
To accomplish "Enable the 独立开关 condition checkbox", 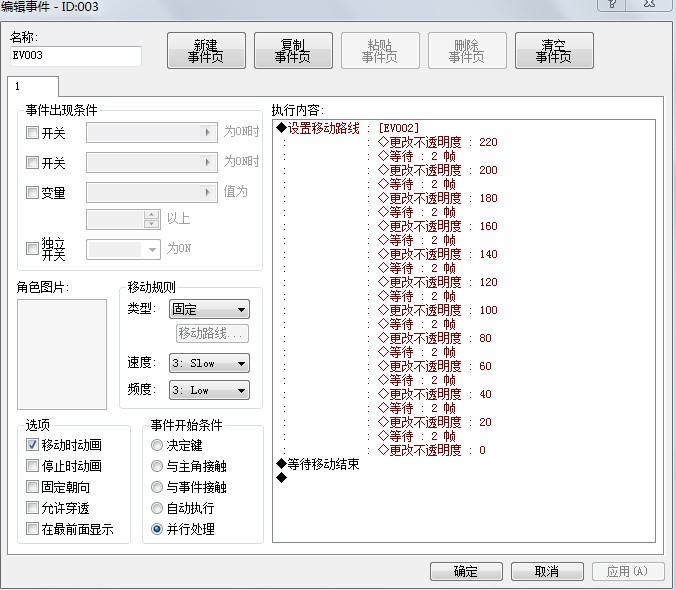I will (32, 248).
